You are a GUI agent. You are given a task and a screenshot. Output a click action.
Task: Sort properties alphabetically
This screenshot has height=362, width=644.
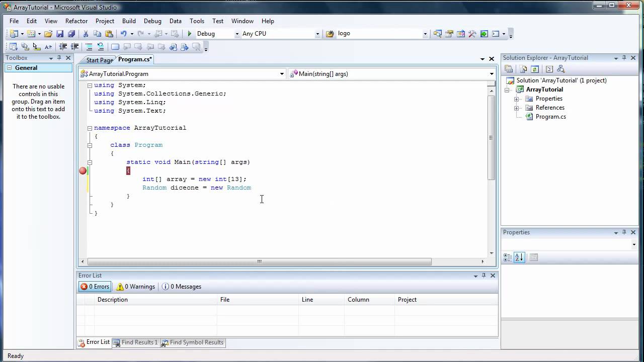tap(519, 257)
